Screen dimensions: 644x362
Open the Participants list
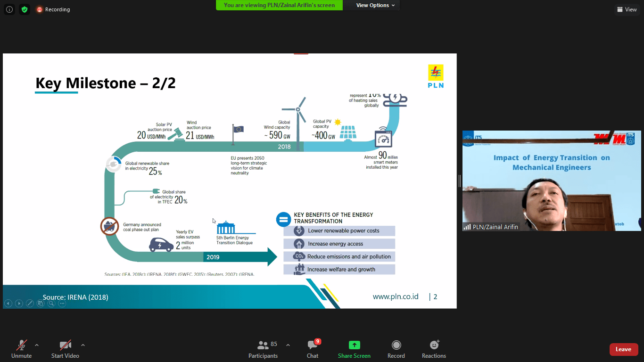coord(263,349)
